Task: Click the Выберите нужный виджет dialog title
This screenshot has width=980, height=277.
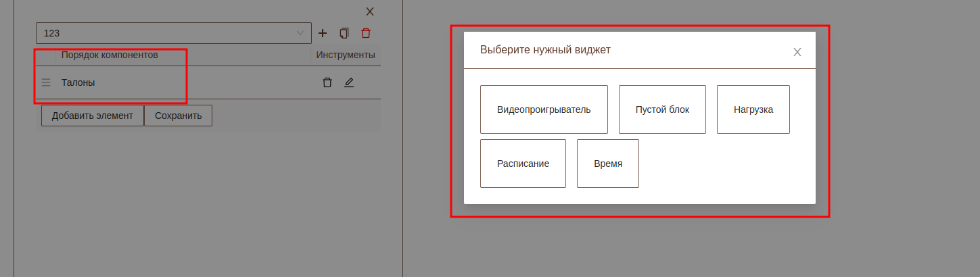Action: [545, 50]
